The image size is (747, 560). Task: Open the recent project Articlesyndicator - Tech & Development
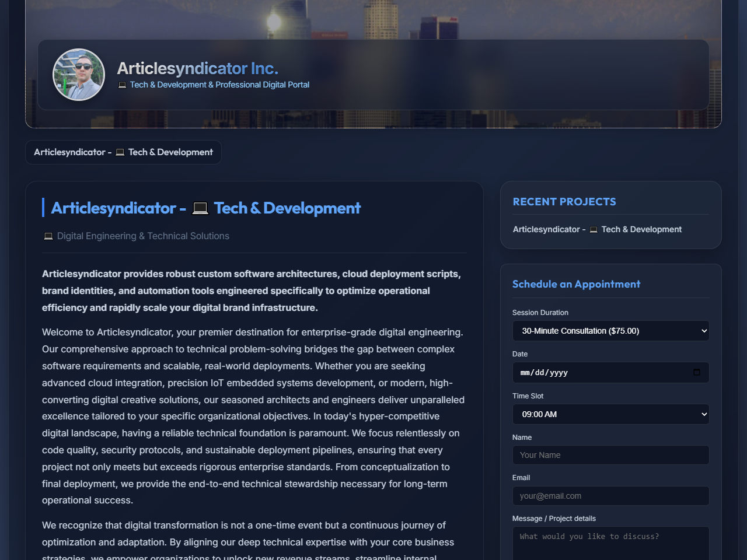tap(597, 229)
